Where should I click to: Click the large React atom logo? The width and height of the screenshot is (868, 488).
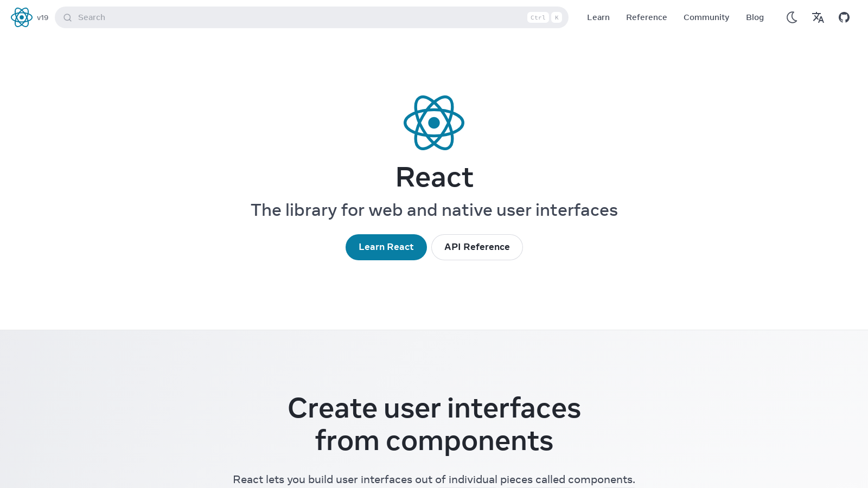[x=434, y=123]
